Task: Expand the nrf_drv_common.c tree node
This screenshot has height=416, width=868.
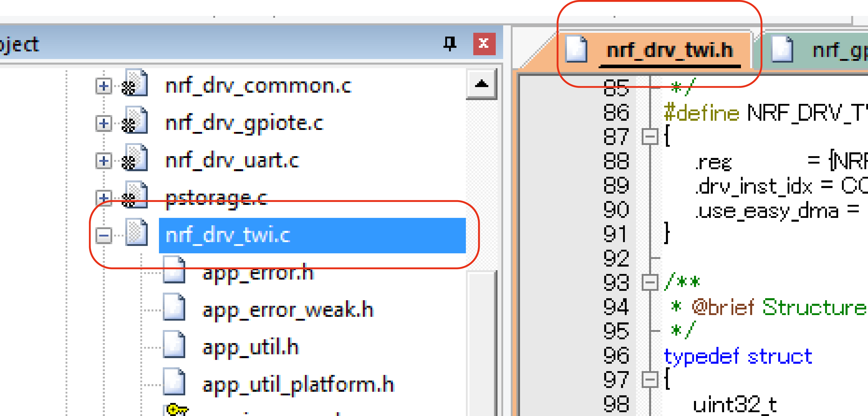Action: (x=104, y=86)
